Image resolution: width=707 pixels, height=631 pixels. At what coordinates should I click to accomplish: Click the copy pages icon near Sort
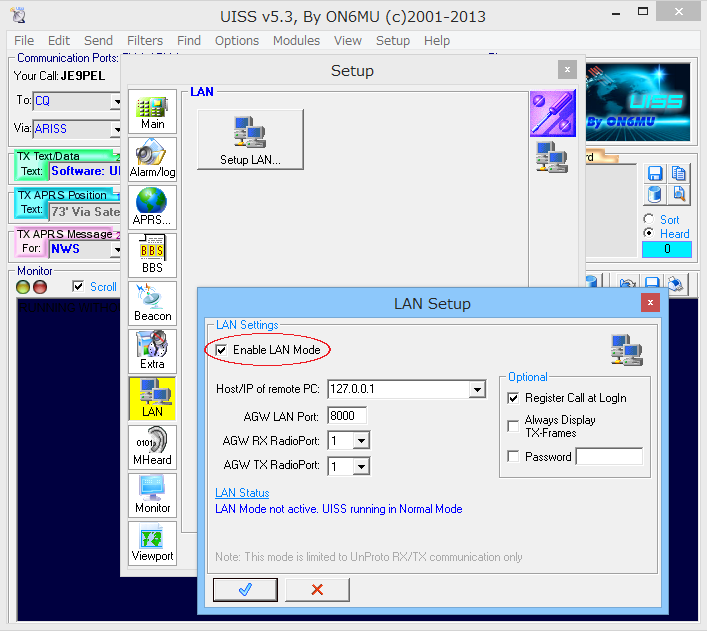(x=678, y=174)
